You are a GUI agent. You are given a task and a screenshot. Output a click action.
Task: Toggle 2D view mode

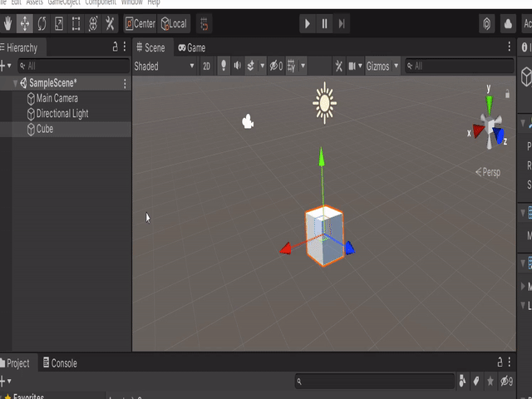tap(207, 66)
